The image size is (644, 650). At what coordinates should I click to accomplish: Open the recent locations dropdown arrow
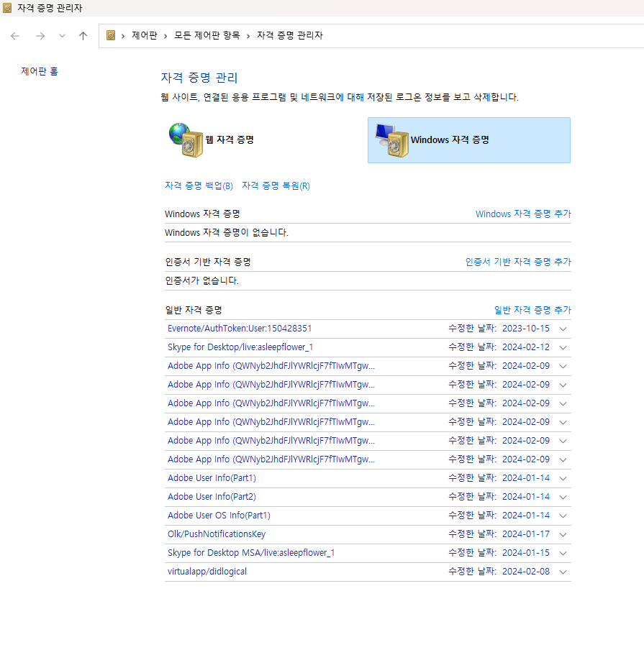(x=63, y=36)
